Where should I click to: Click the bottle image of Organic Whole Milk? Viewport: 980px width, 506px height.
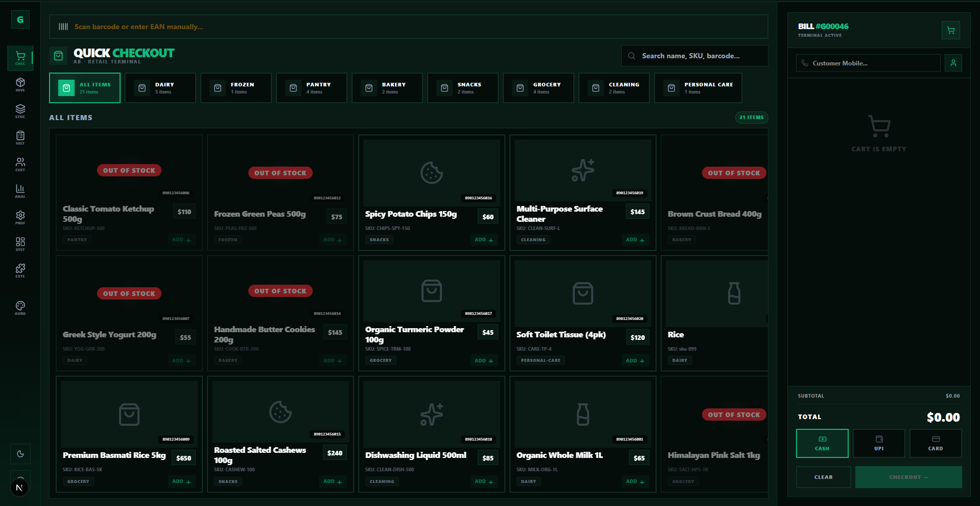click(582, 414)
